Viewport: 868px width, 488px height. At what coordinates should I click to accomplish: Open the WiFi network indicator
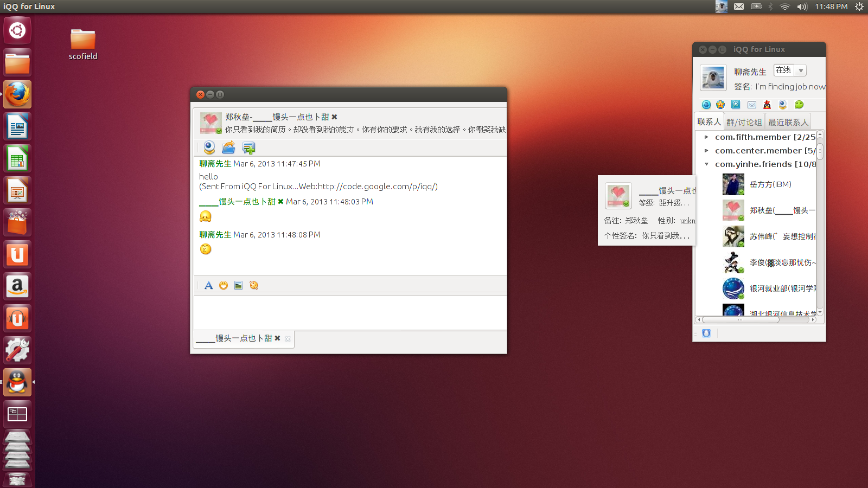click(x=785, y=7)
